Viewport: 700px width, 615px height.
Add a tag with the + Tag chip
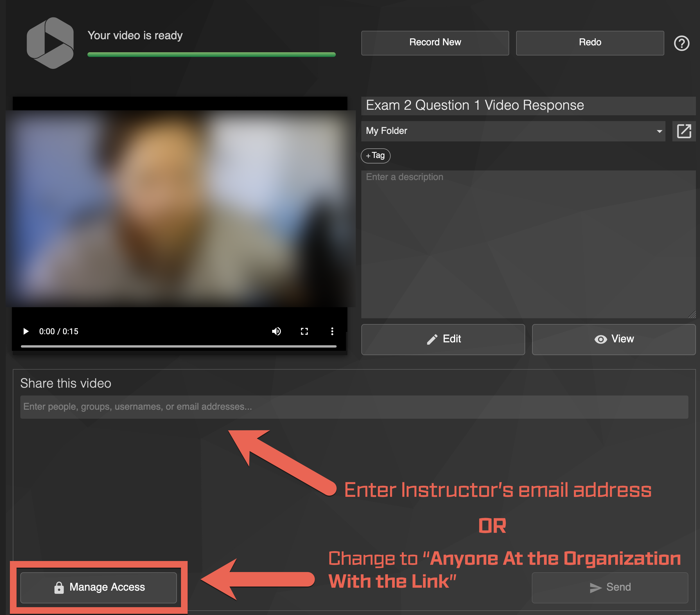tap(375, 155)
